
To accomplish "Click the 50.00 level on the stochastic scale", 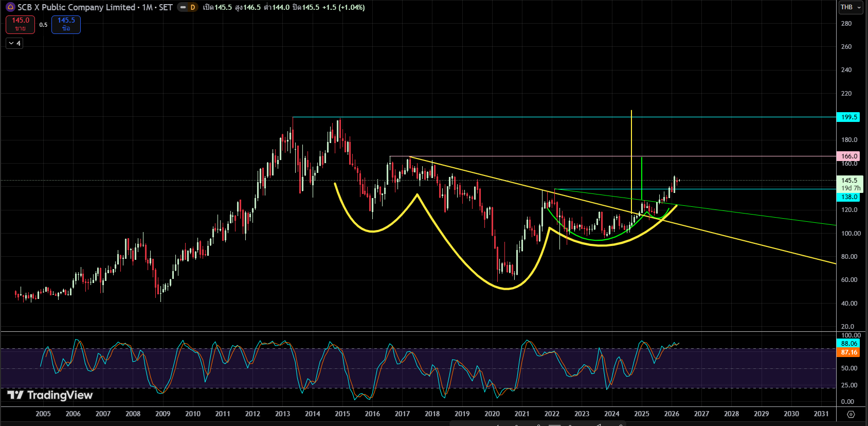I will pos(849,368).
